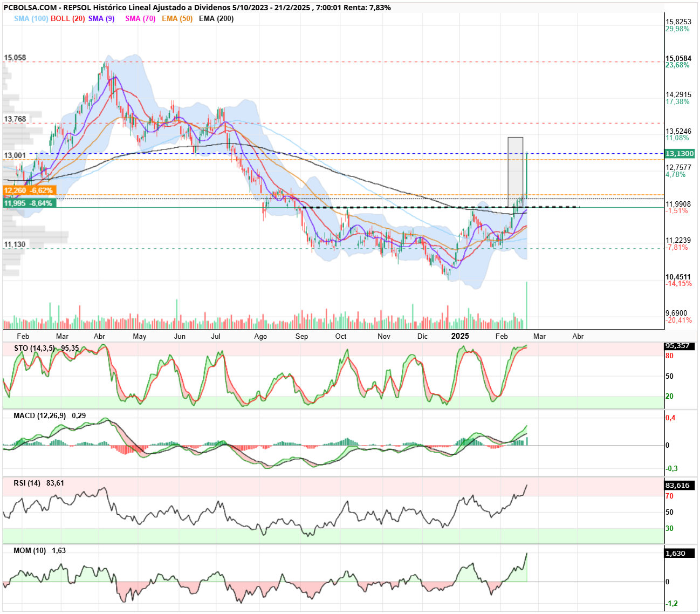Image resolution: width=700 pixels, height=614 pixels.
Task: Click the green 11,995 -8,64% tag
Action: pos(29,203)
